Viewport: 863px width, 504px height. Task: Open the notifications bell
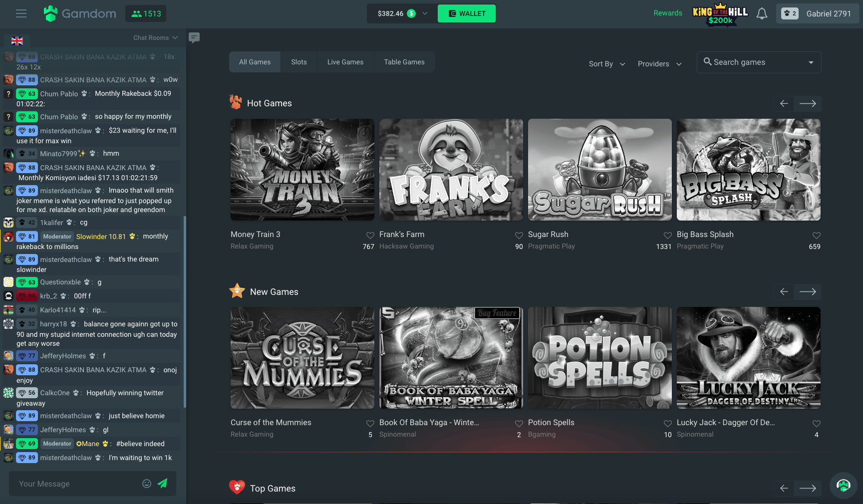coord(762,13)
